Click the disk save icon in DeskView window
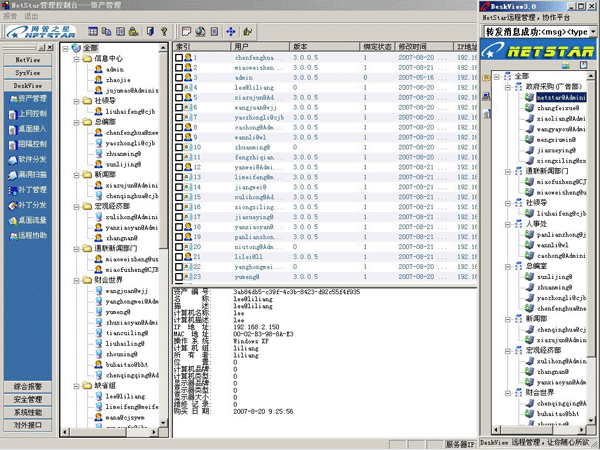600x450 pixels. [x=583, y=65]
